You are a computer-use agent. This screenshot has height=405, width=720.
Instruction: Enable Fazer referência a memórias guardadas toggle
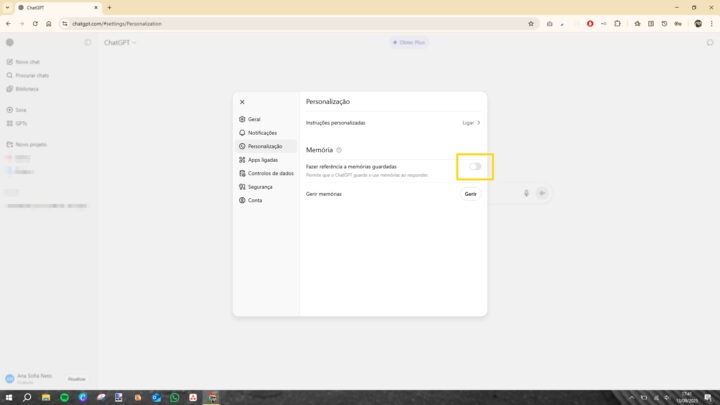(x=475, y=166)
